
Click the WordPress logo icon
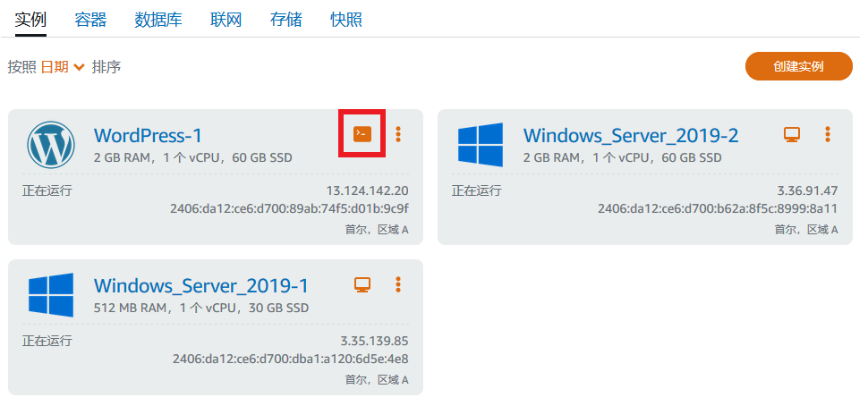tap(51, 145)
